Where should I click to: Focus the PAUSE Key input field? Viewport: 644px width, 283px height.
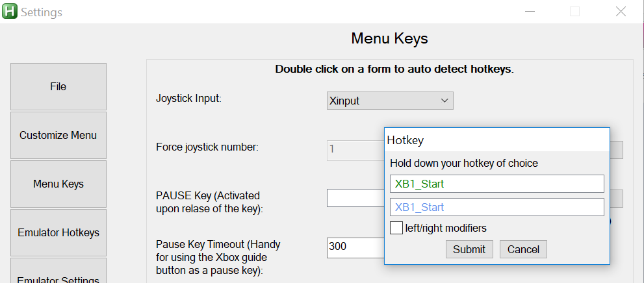[x=355, y=198]
